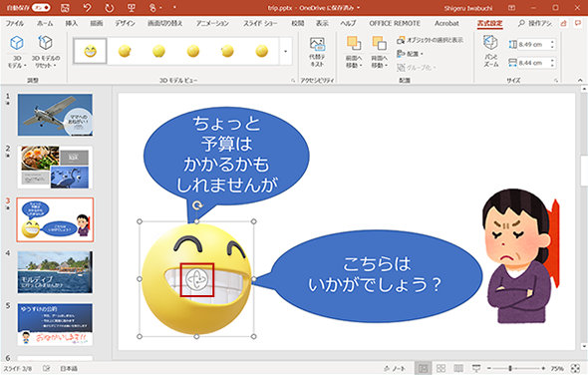
Task: Collapse the ribbon with chevron
Action: (x=580, y=80)
